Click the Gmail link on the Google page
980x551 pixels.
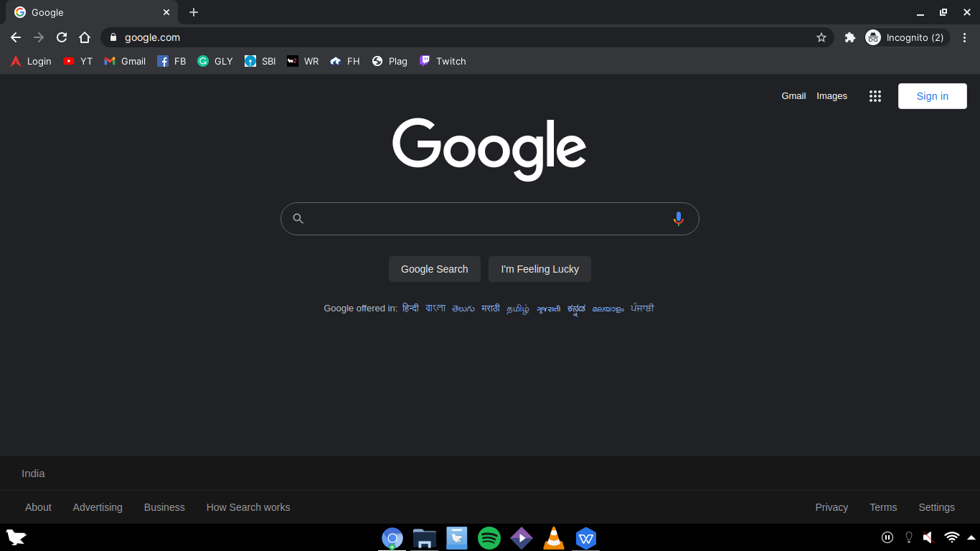point(793,96)
